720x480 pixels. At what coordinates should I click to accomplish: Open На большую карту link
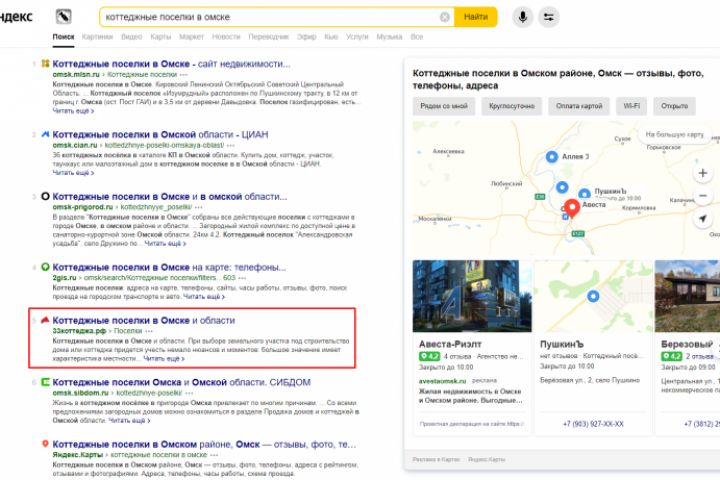(x=674, y=135)
